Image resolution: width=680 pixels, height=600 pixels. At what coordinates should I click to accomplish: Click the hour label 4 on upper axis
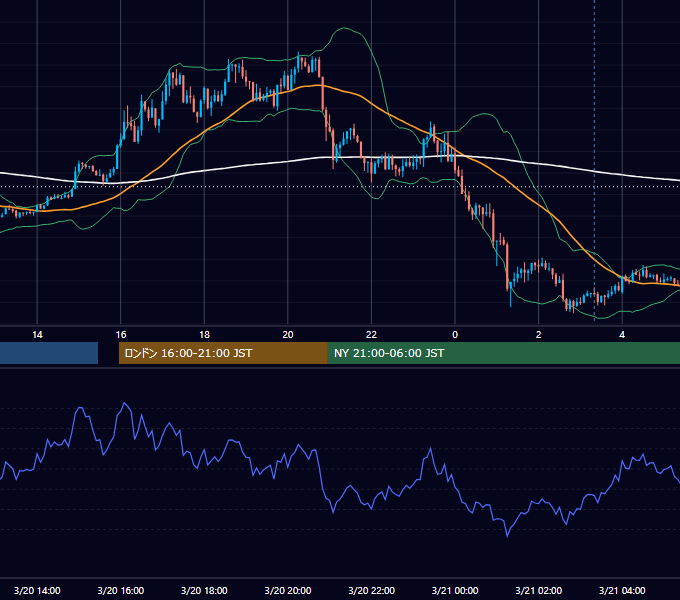click(622, 335)
